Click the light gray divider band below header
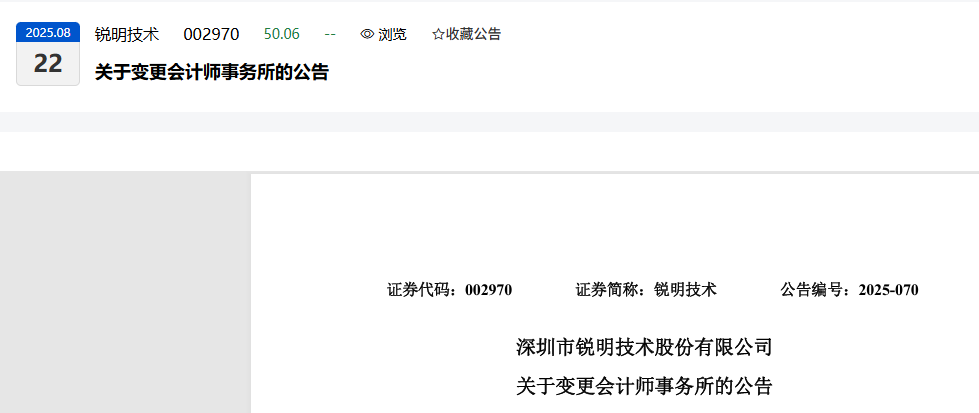 [490, 122]
